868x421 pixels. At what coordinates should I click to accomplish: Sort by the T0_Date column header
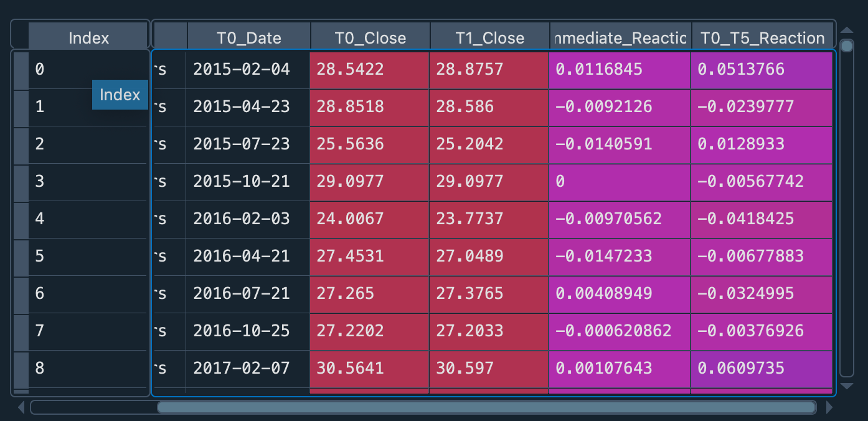pyautogui.click(x=248, y=38)
